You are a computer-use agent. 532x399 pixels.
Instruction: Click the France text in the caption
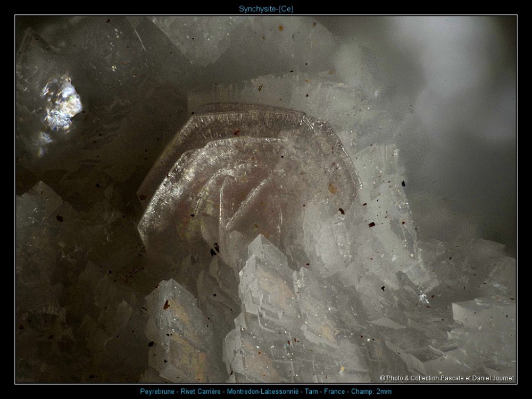tap(334, 392)
